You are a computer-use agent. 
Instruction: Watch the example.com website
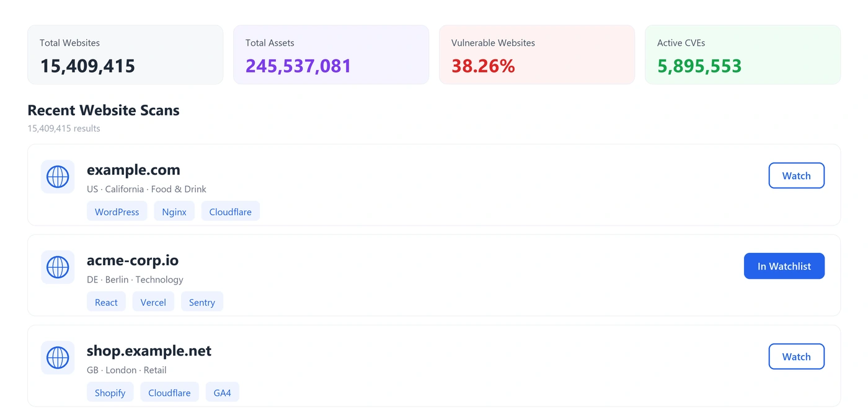(x=796, y=175)
